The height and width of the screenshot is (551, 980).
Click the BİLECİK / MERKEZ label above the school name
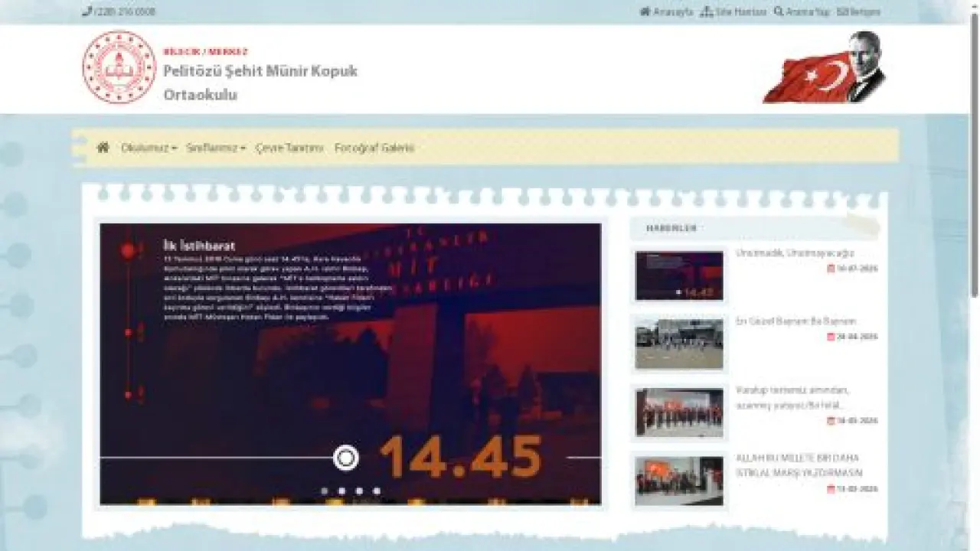coord(205,52)
